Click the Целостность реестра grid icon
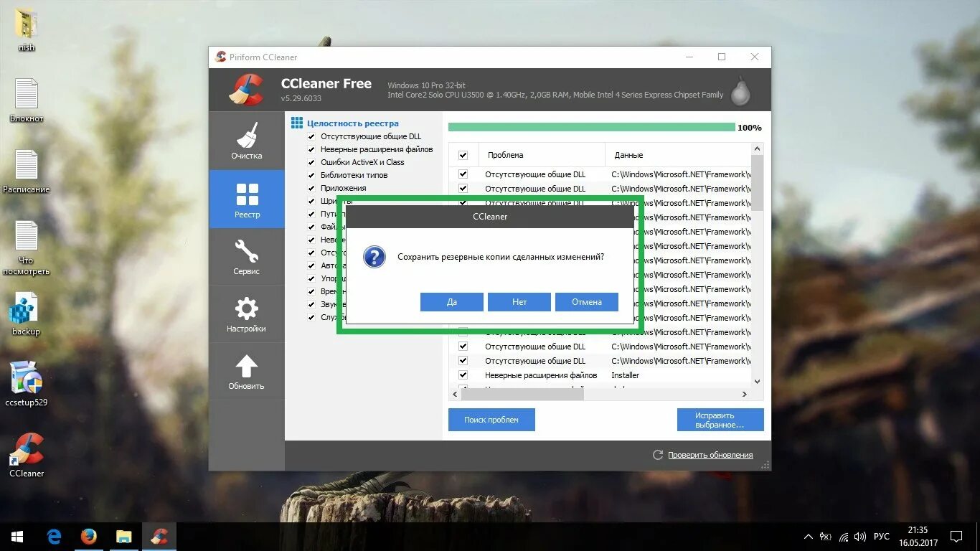 coord(297,123)
